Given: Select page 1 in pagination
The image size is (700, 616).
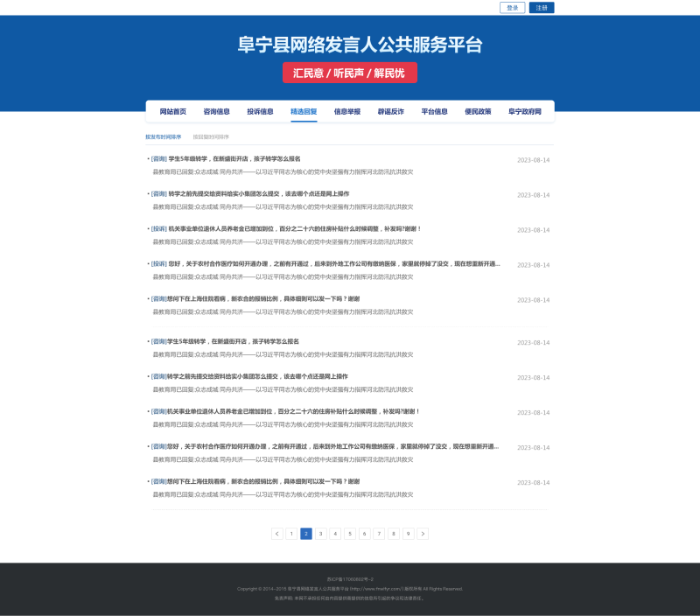Looking at the screenshot, I should [291, 533].
